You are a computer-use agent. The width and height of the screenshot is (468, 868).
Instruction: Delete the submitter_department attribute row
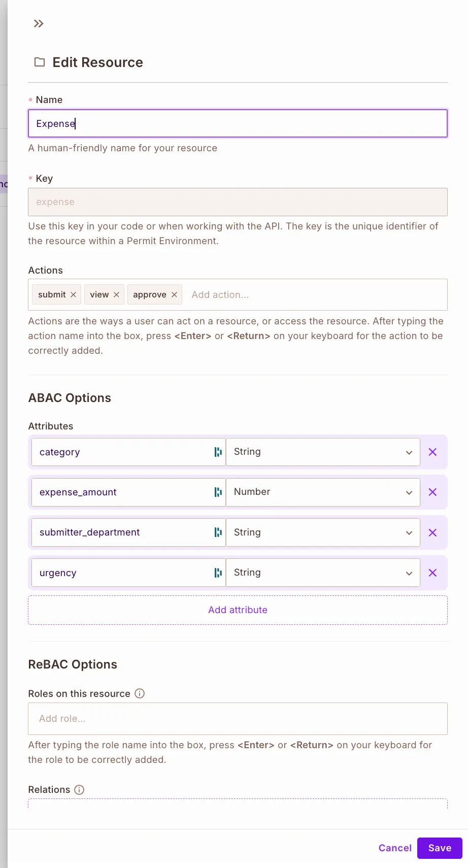click(x=432, y=532)
